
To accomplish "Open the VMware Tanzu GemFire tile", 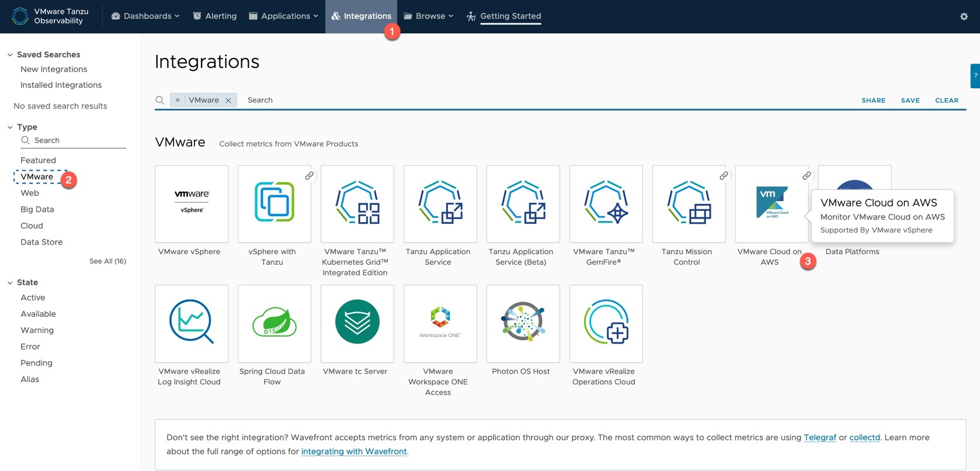I will (x=606, y=204).
